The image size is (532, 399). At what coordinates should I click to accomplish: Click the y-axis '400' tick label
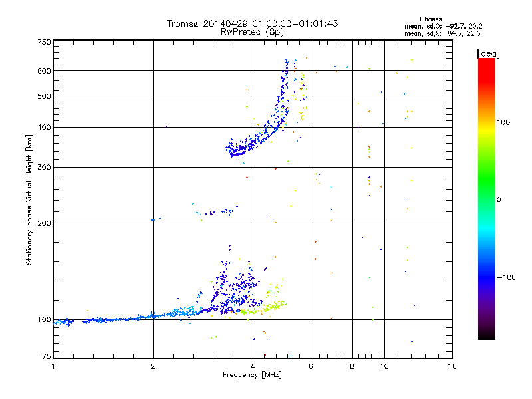[44, 127]
